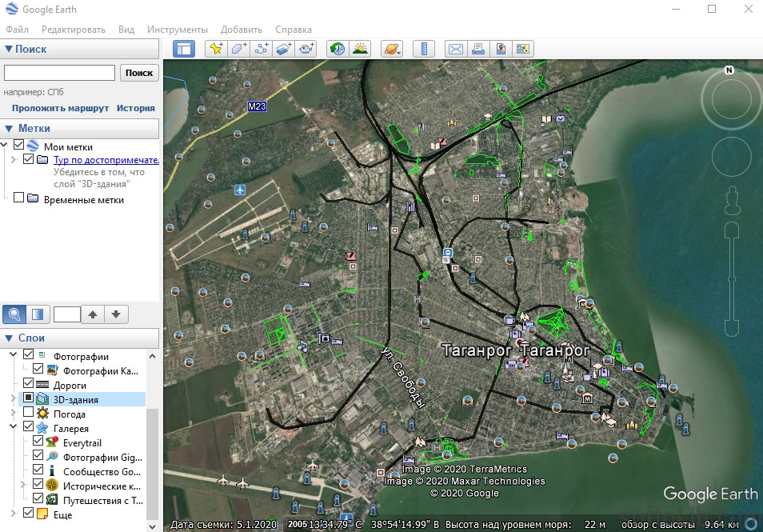Toggle the Дороги layer checkbox
The height and width of the screenshot is (532, 763).
click(x=28, y=383)
